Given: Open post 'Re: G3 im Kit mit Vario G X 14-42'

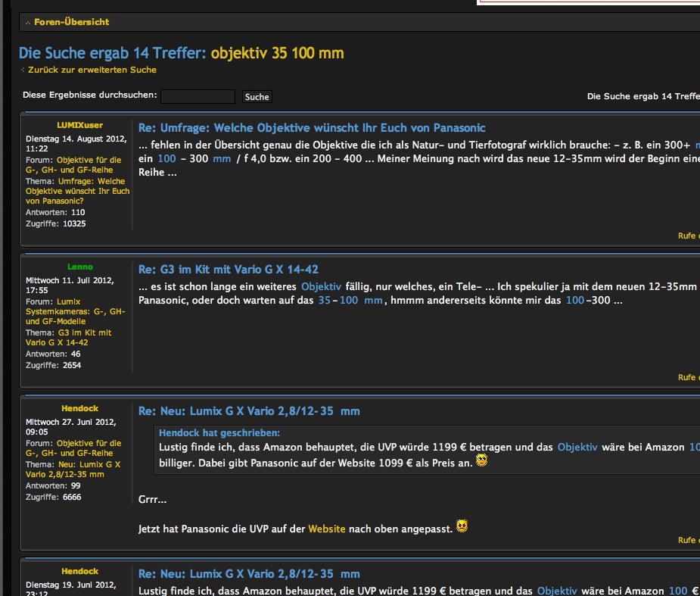Looking at the screenshot, I should click(228, 270).
